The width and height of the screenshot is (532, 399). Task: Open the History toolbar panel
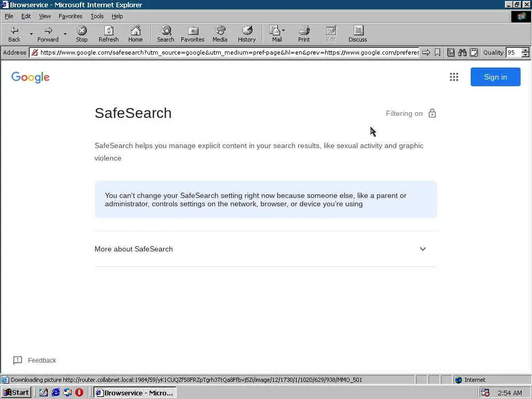tap(247, 34)
